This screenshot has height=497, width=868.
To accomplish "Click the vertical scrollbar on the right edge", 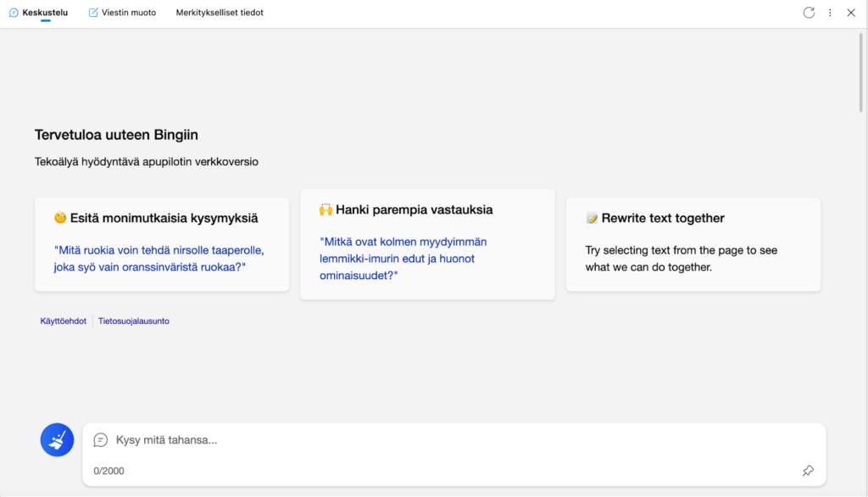I will 861,72.
